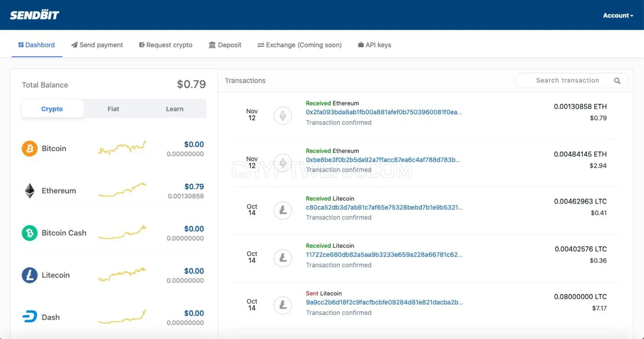Open the Request crypto tab

(166, 45)
